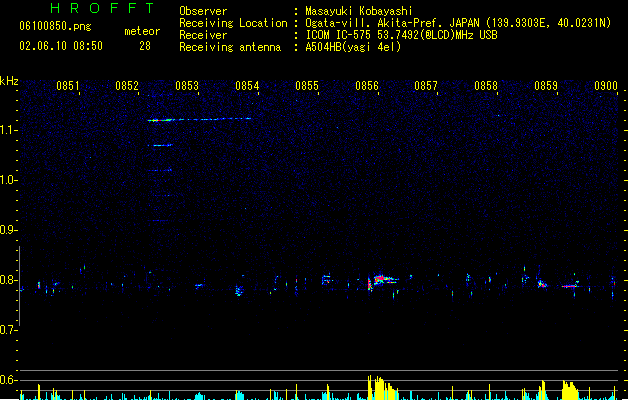This screenshot has height=400, width=629.
Task: Click the 0856 time marker
Action: click(367, 86)
